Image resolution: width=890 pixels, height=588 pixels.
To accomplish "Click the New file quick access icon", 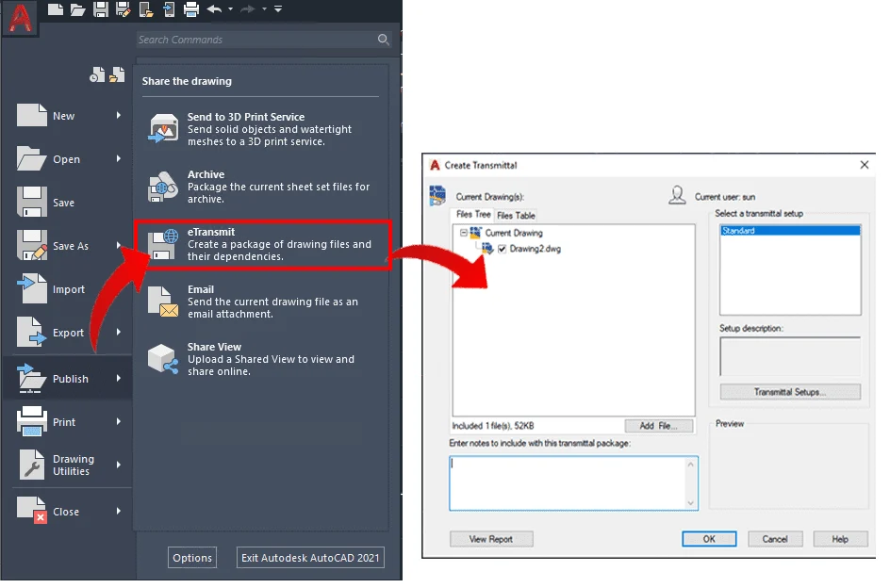I will [x=56, y=9].
